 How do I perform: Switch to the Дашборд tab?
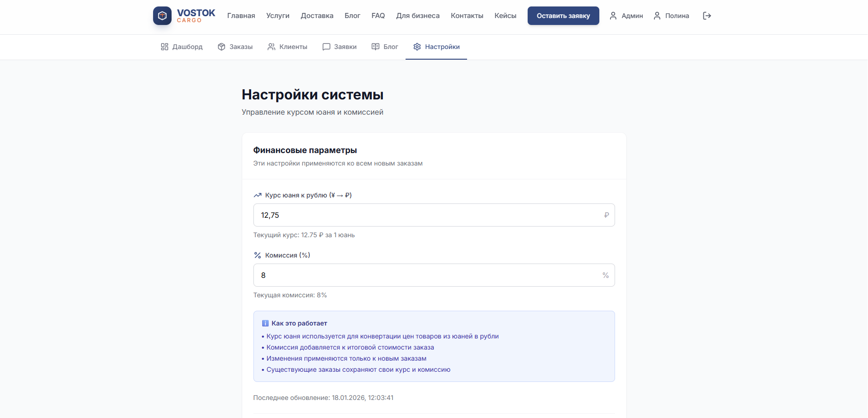tap(182, 47)
